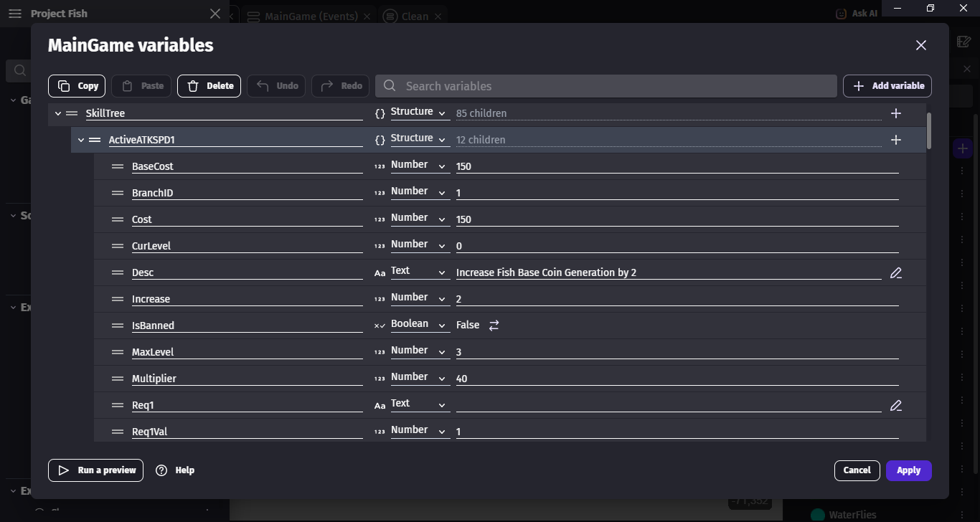Click the Search variables field
980x522 pixels.
pos(606,86)
